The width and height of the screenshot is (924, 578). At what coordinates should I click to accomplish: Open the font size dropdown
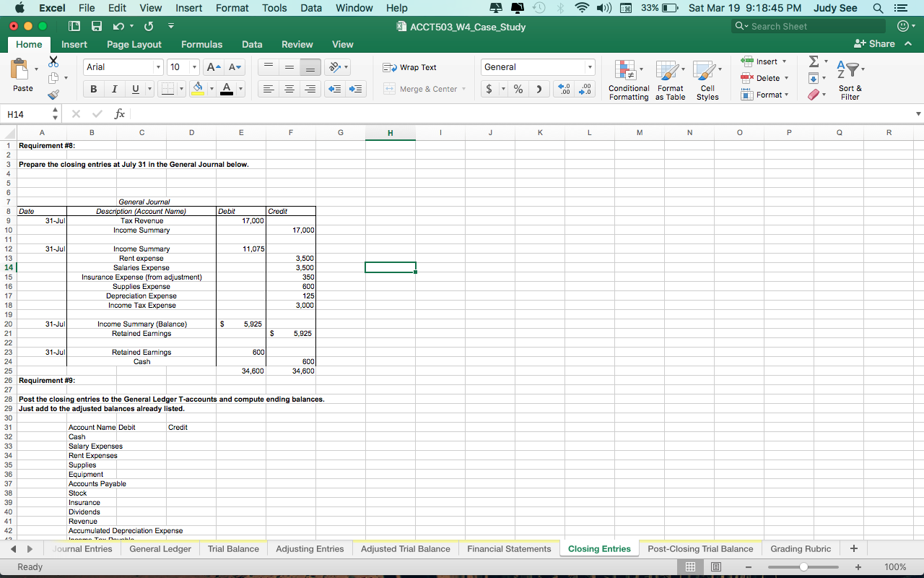(x=194, y=67)
